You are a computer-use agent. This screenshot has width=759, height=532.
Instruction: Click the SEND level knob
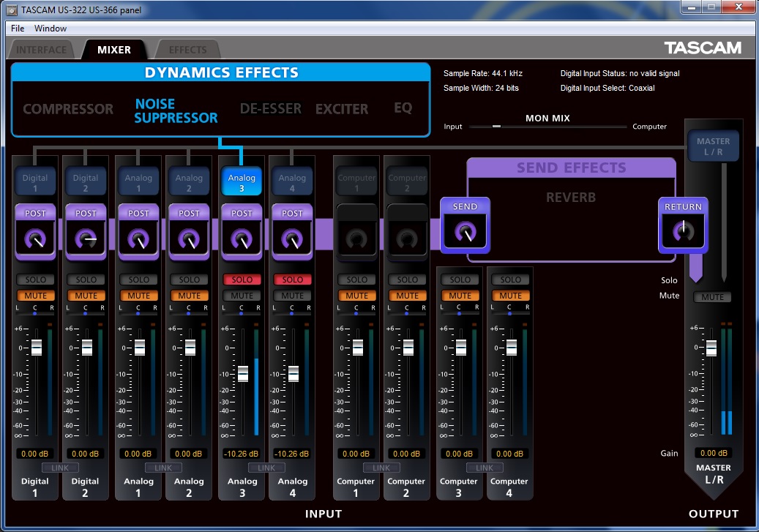point(466,232)
